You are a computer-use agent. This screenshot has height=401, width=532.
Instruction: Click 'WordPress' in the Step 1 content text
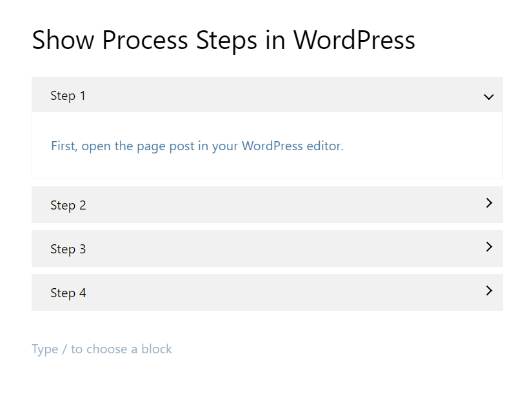pos(272,146)
